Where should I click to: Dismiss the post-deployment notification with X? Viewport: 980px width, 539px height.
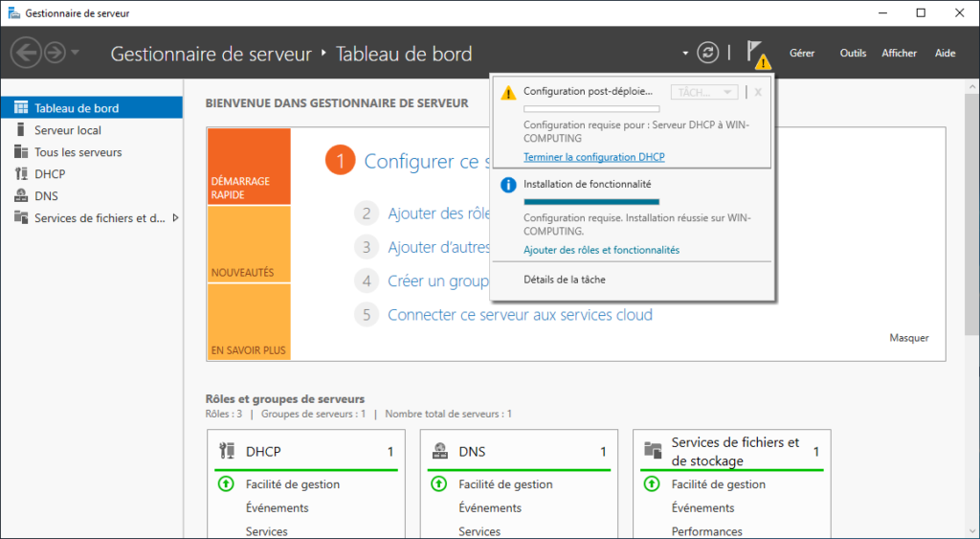758,92
